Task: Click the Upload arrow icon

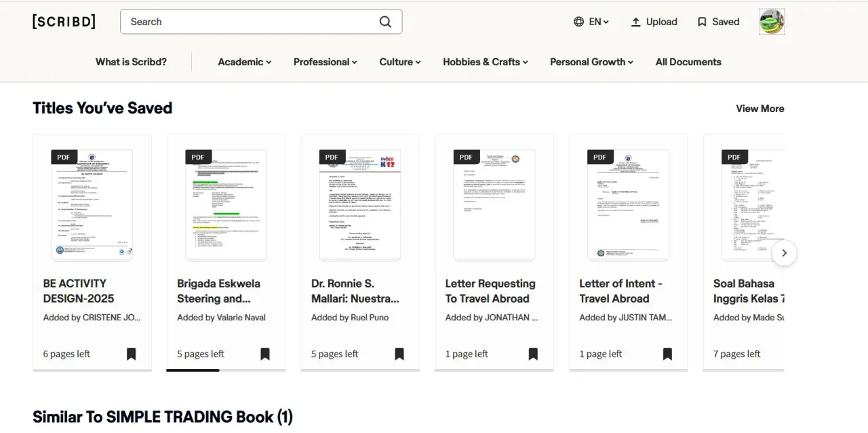Action: (635, 22)
